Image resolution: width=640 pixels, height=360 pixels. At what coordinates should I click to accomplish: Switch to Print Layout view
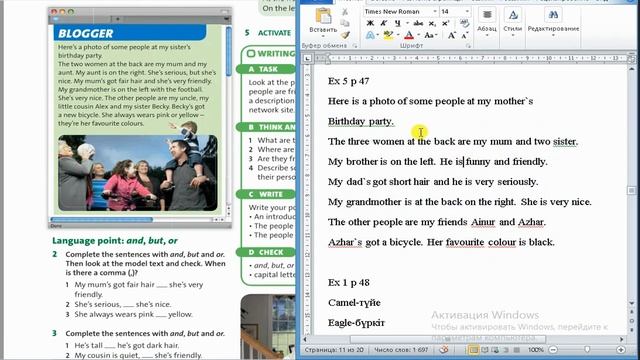coord(473,350)
